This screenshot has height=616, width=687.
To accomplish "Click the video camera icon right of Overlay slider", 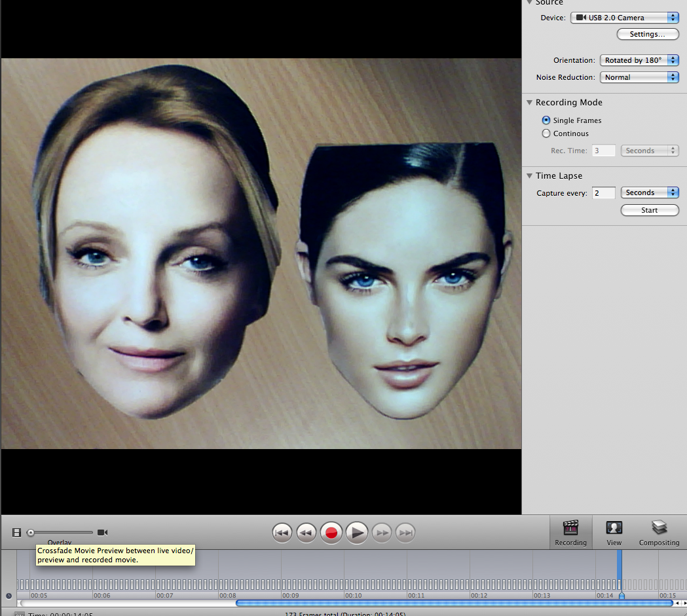I will pyautogui.click(x=103, y=532).
